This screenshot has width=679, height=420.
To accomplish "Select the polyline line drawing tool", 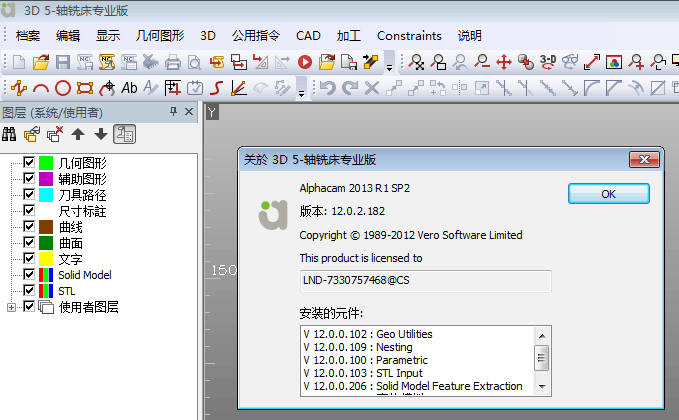I will [19, 88].
